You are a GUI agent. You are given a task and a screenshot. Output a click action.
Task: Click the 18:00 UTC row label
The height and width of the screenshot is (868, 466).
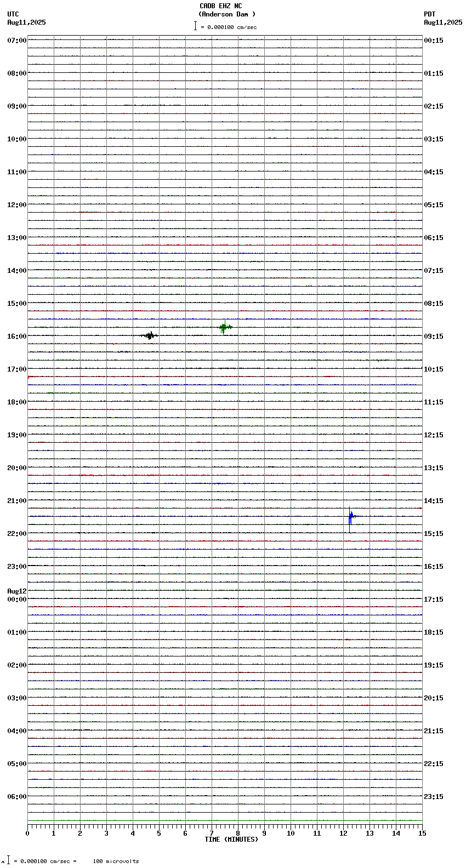click(17, 402)
